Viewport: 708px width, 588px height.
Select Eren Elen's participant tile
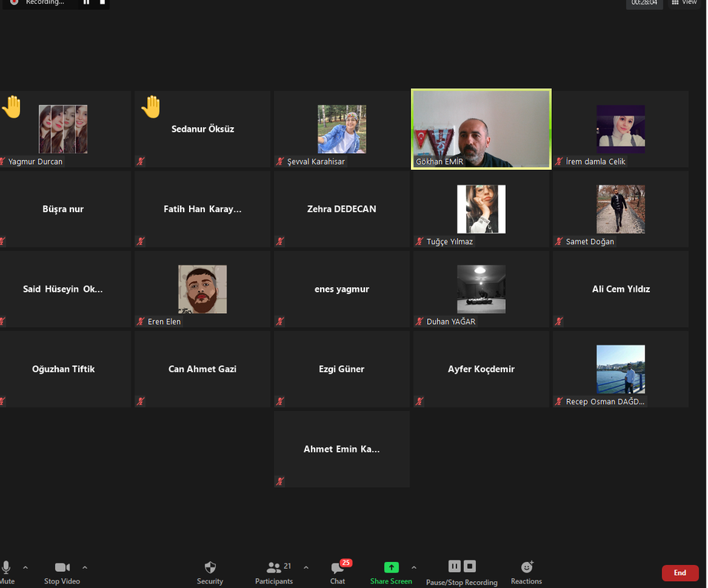click(202, 289)
